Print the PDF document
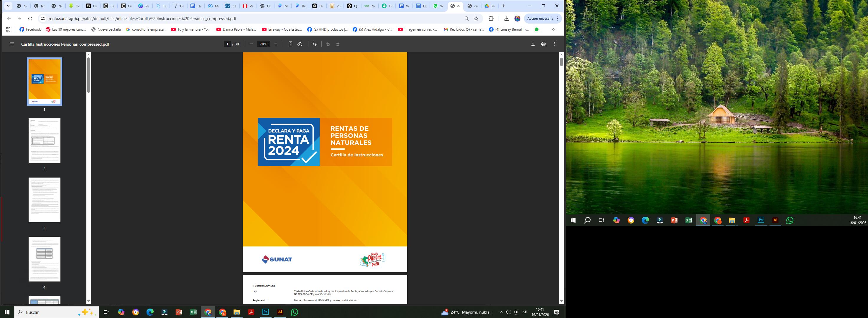The image size is (868, 318). (x=543, y=44)
